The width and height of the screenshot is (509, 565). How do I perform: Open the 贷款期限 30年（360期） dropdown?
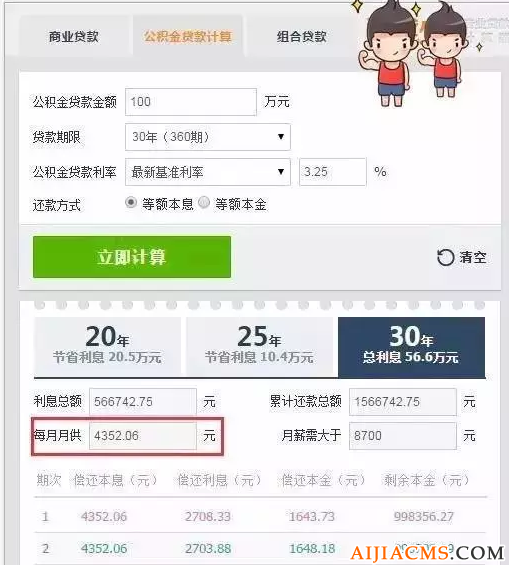pyautogui.click(x=207, y=137)
